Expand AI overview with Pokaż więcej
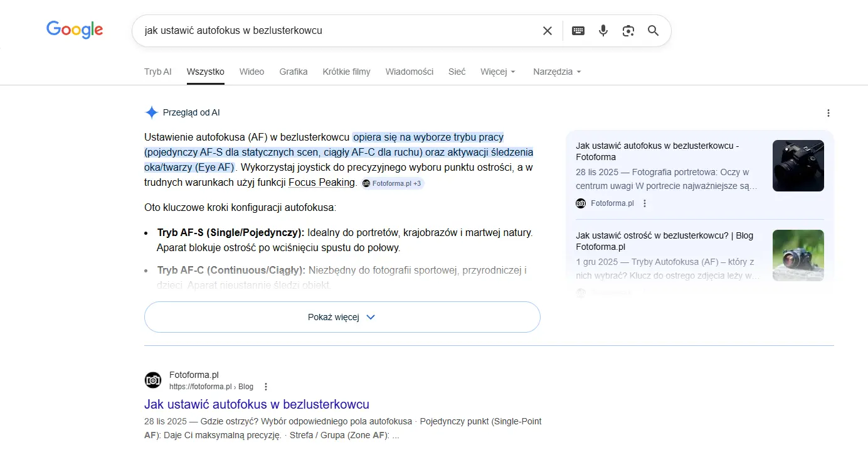 pos(342,317)
